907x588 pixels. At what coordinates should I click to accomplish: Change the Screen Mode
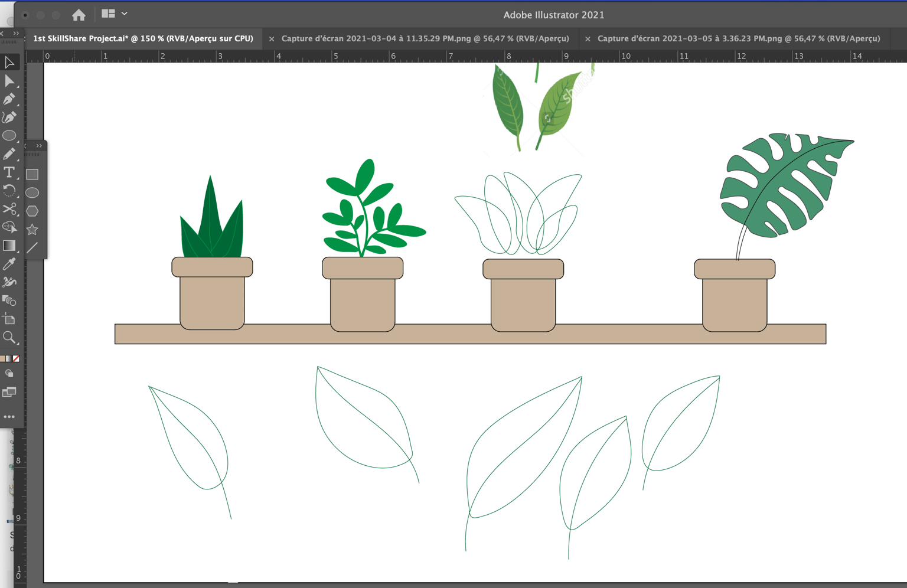pos(9,392)
